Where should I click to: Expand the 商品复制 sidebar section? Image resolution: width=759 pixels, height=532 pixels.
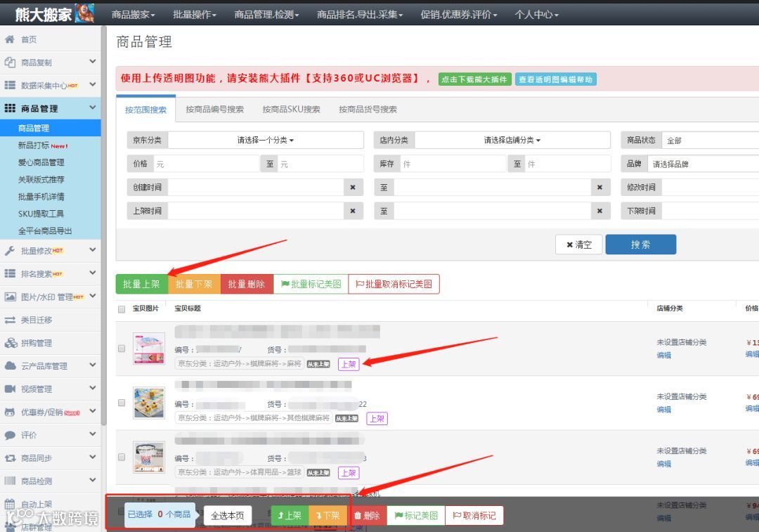coord(93,61)
